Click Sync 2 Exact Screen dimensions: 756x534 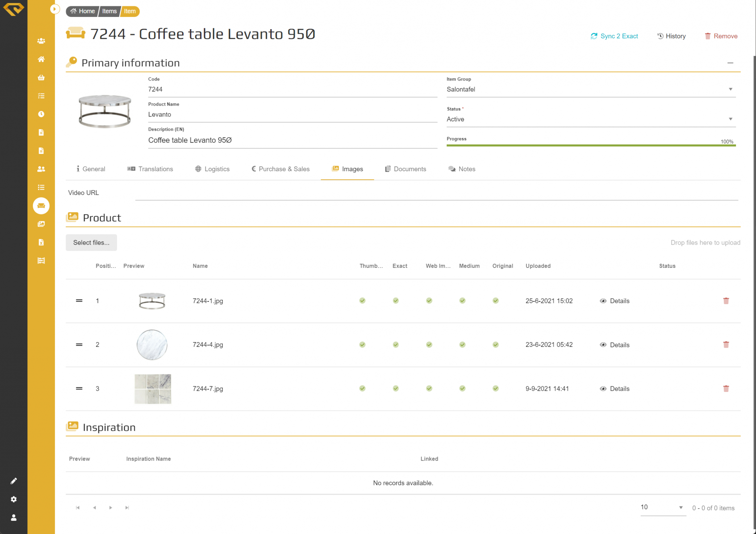[x=614, y=36]
